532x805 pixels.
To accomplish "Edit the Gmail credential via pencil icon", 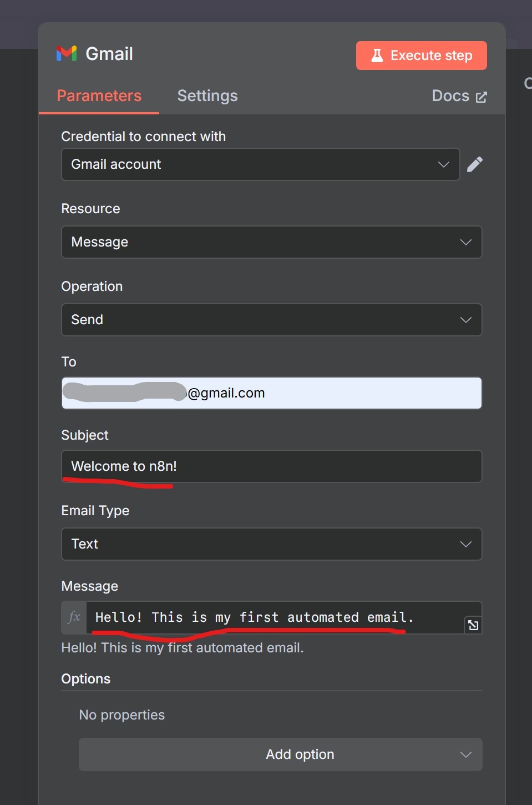I will point(475,164).
